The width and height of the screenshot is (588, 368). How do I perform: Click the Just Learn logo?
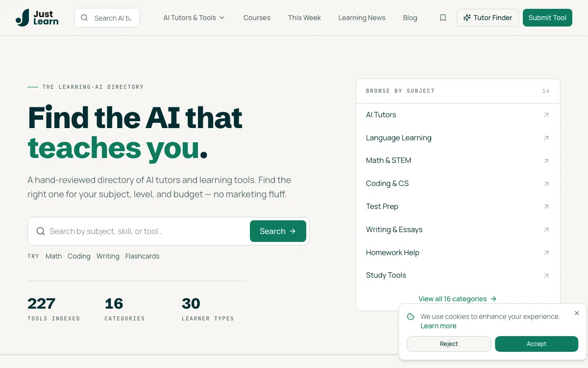coord(37,18)
